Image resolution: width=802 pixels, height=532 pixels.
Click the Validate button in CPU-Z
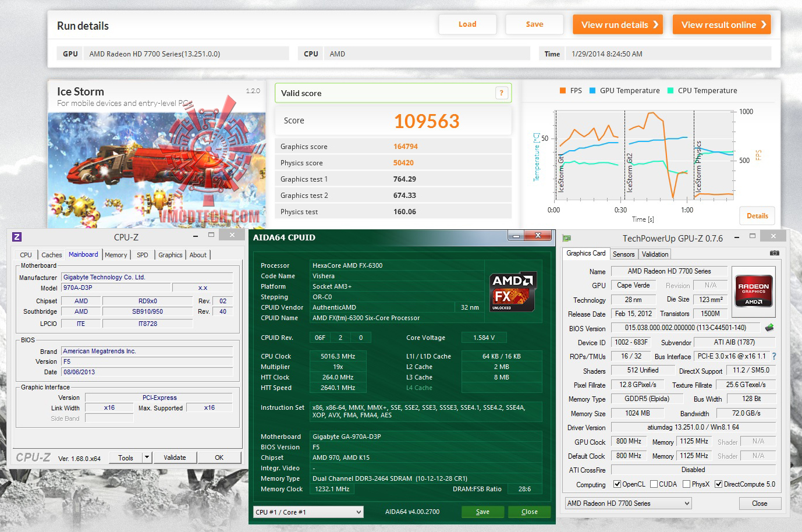tap(175, 457)
